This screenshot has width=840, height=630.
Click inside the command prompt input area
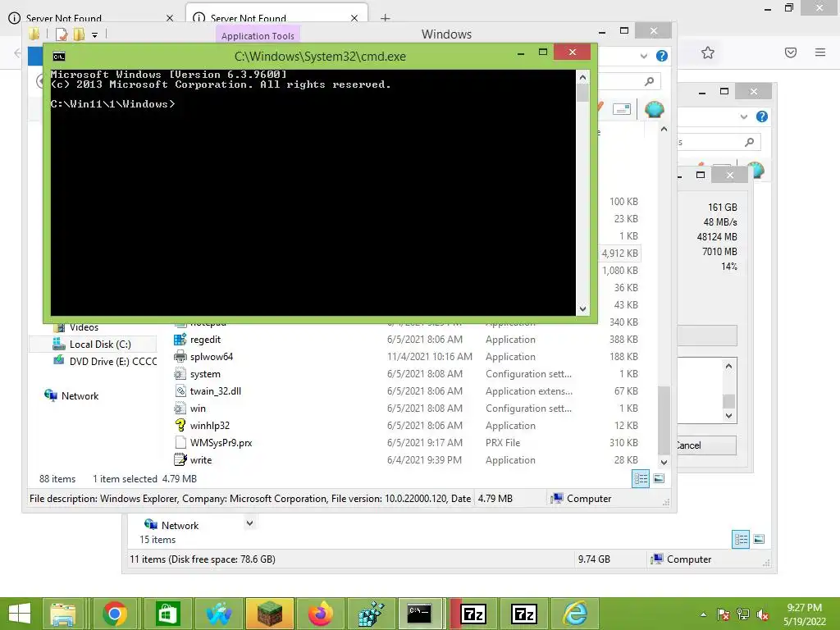[x=313, y=193]
